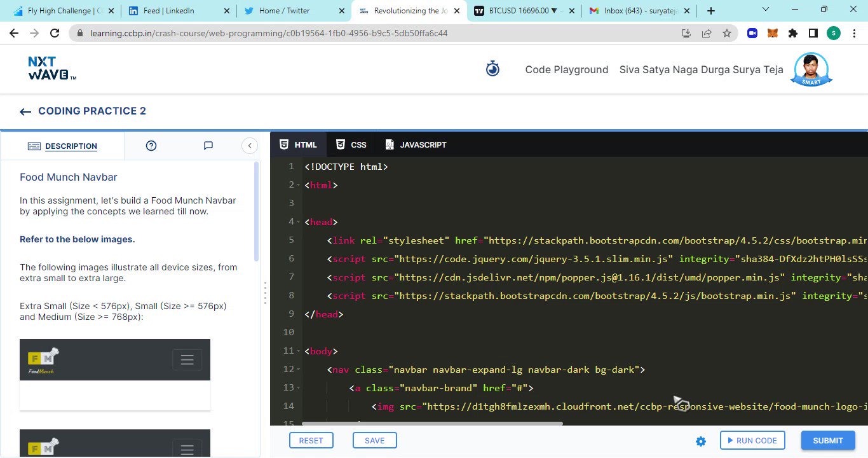
Task: Switch to the Gmail Inbox (643) tab
Action: pos(639,11)
